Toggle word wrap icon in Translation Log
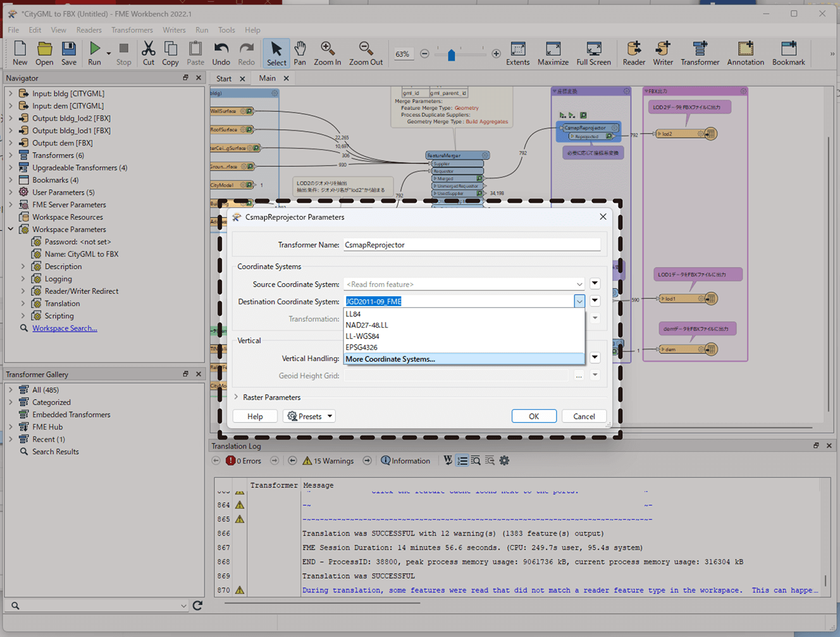This screenshot has height=637, width=840. tap(448, 461)
